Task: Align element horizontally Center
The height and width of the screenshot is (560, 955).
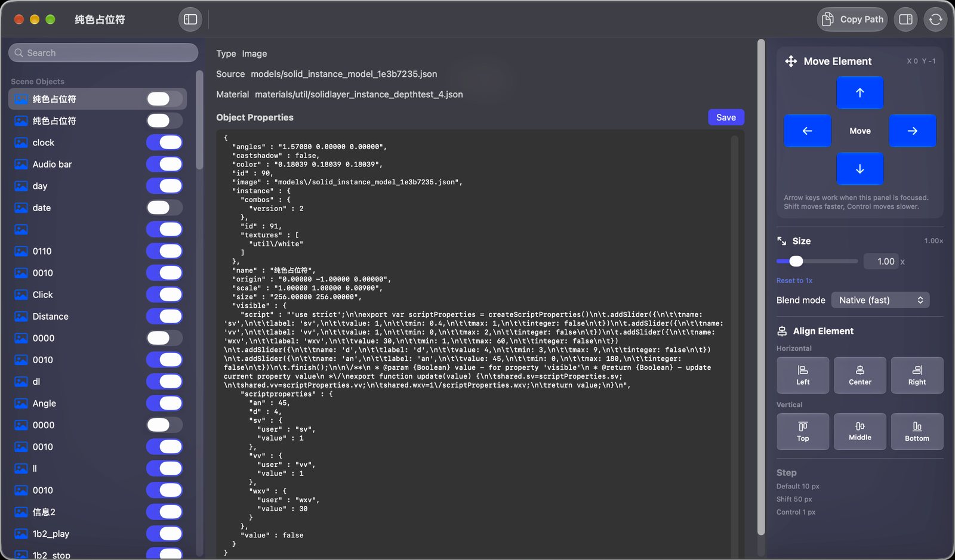Action: point(860,375)
